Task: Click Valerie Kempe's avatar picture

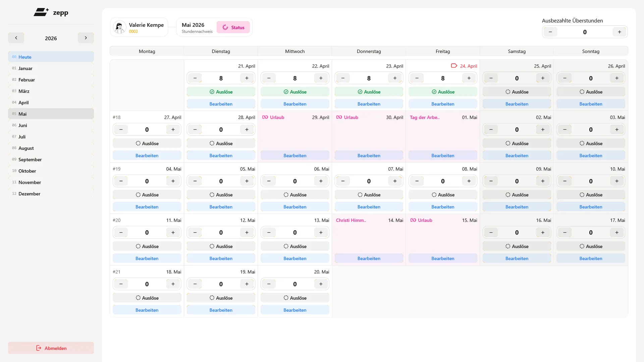Action: [119, 27]
